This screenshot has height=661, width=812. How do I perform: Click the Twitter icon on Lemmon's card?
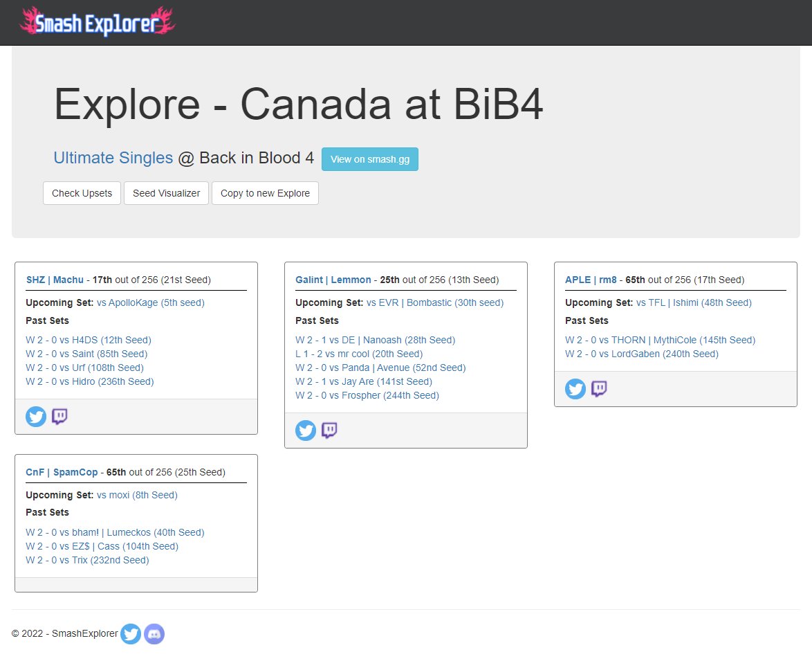[305, 430]
